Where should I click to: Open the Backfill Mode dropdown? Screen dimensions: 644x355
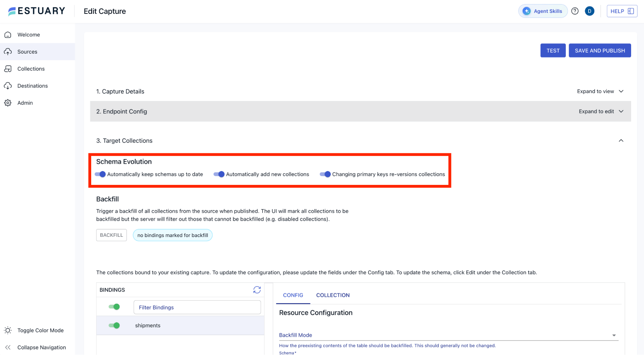click(448, 335)
